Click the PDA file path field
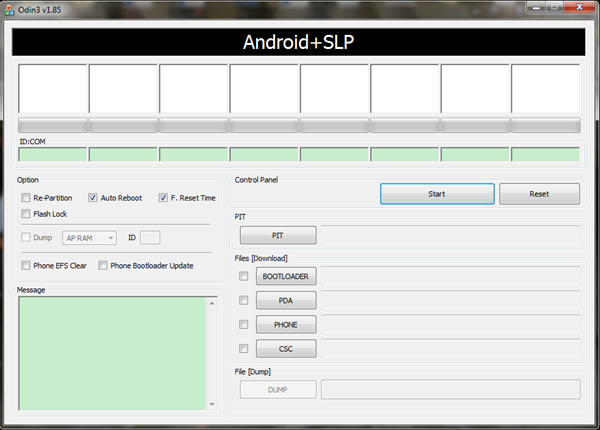600x430 pixels. 451,300
